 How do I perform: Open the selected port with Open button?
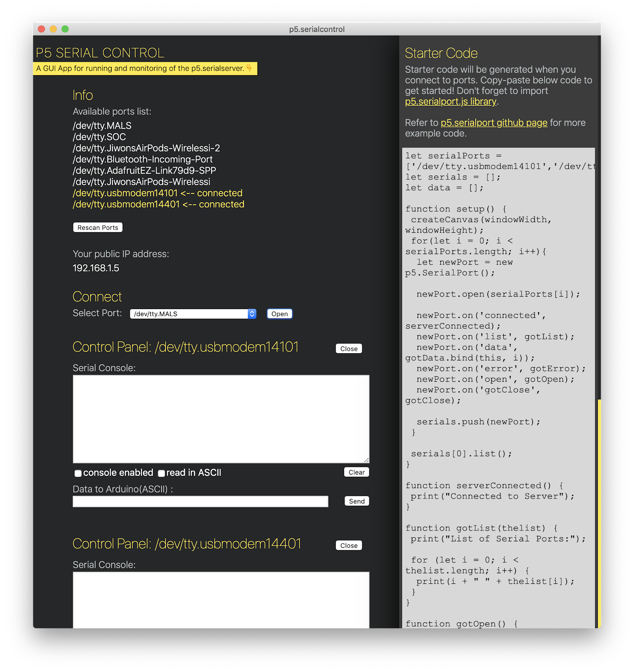tap(279, 314)
